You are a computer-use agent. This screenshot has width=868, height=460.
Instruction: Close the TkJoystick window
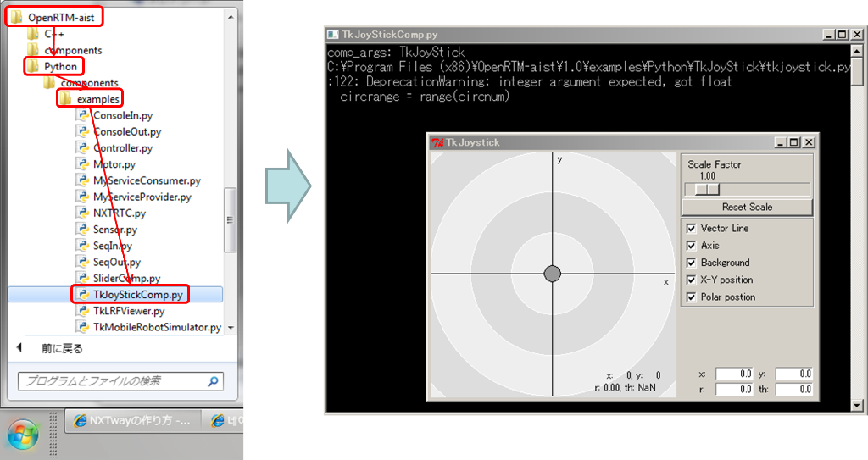click(809, 143)
